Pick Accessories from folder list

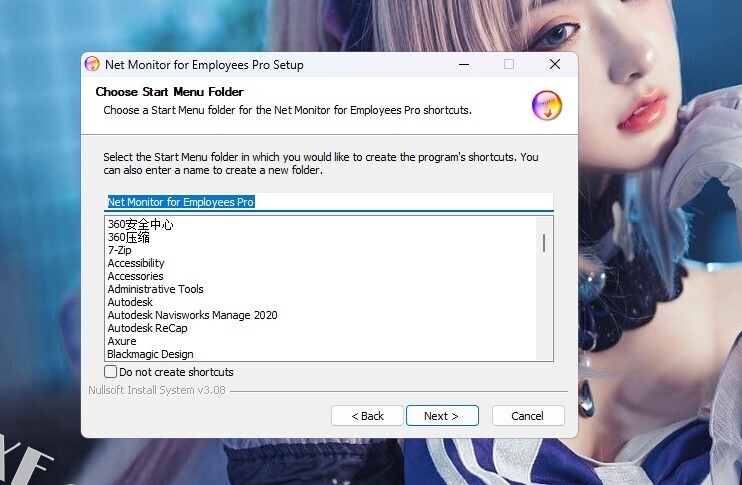point(135,276)
